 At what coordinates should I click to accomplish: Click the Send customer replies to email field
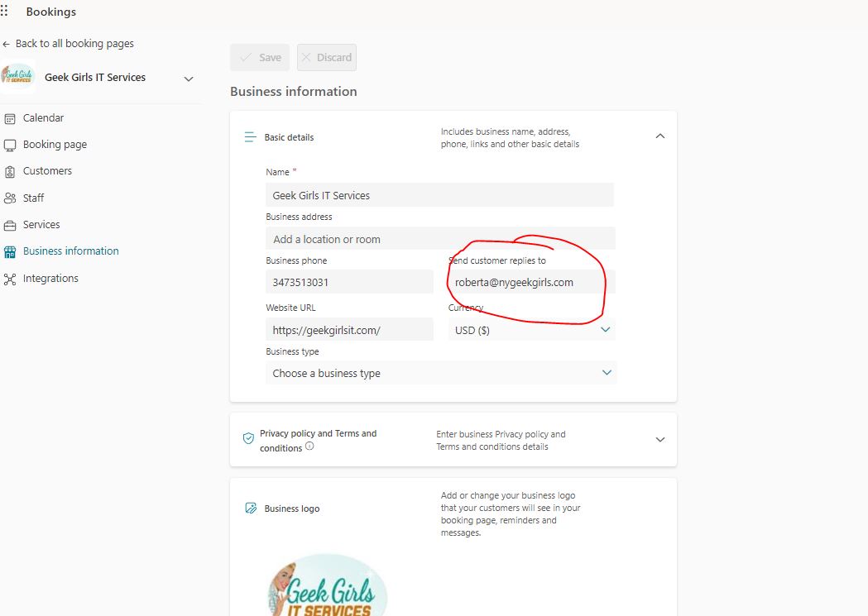tap(530, 282)
